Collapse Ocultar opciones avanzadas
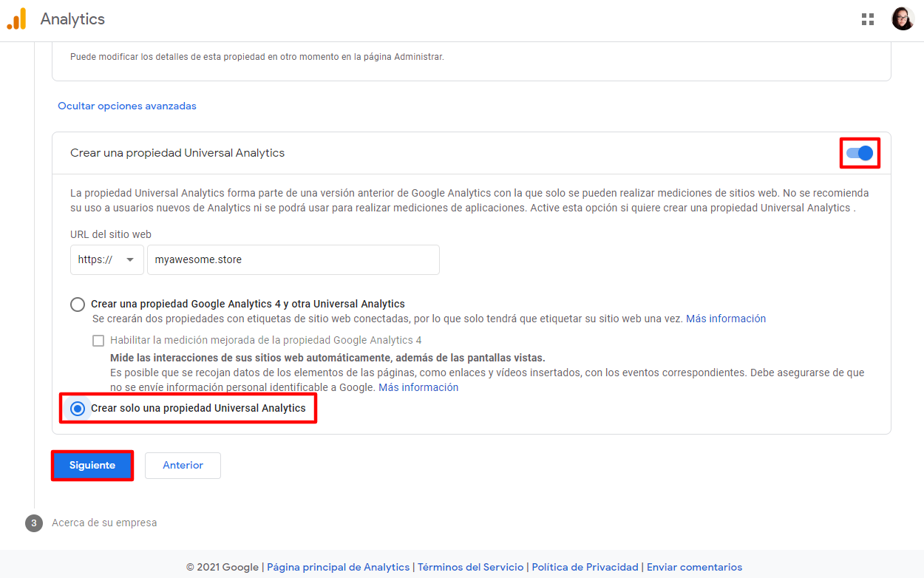The width and height of the screenshot is (924, 578). click(127, 106)
